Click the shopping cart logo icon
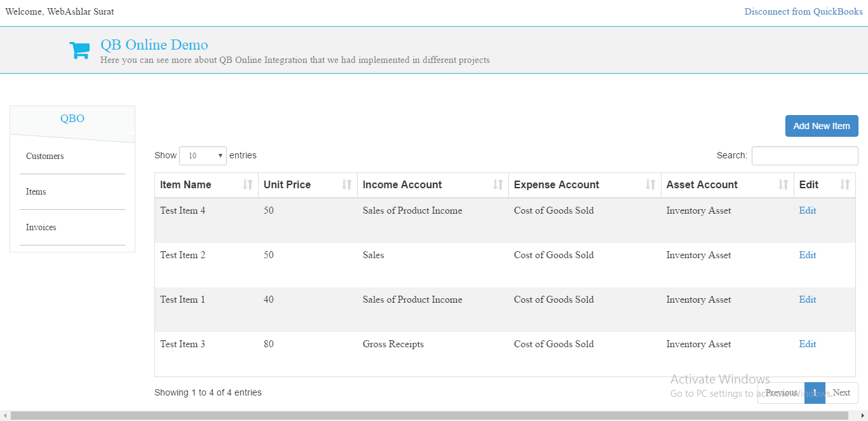This screenshot has height=421, width=868. click(79, 50)
